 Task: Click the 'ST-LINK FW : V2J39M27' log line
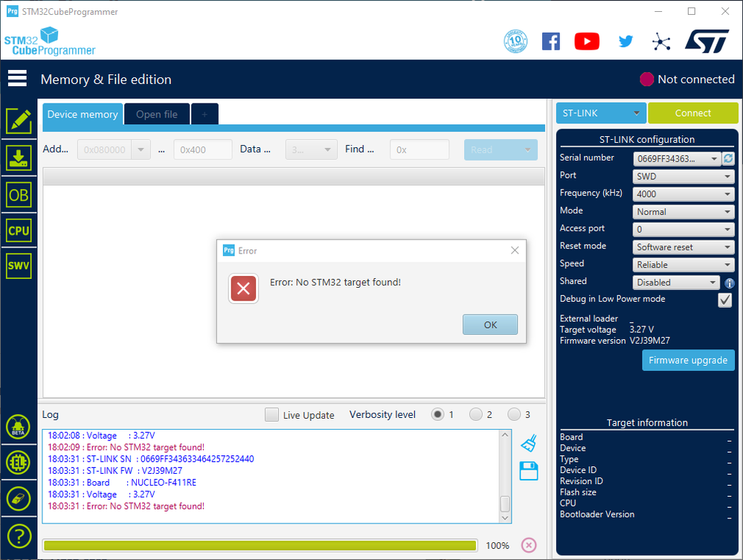[115, 471]
